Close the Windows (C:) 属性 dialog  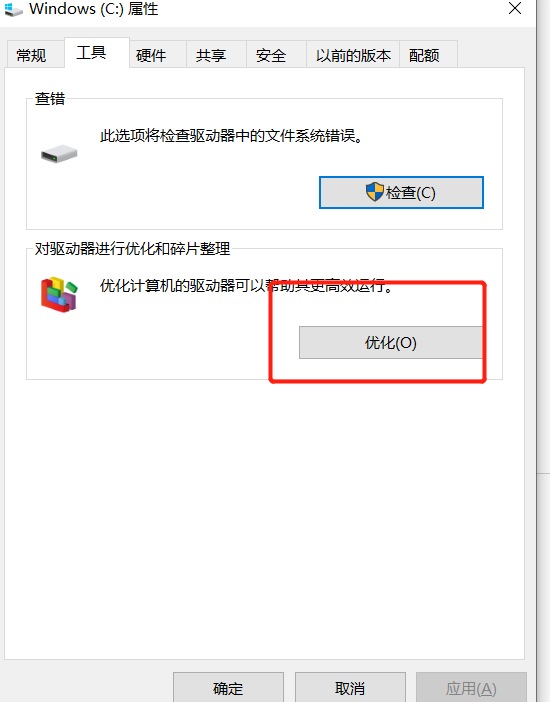click(515, 8)
